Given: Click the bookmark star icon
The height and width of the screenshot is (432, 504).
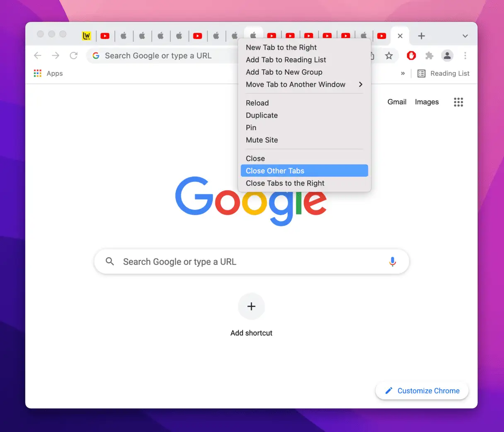Looking at the screenshot, I should click(x=389, y=56).
